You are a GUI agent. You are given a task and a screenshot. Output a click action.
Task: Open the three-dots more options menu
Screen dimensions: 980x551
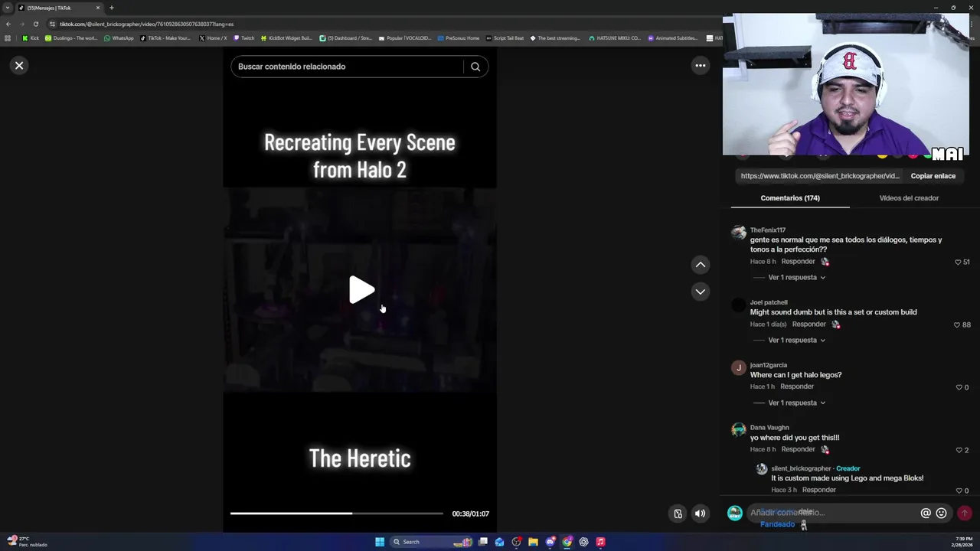point(700,66)
